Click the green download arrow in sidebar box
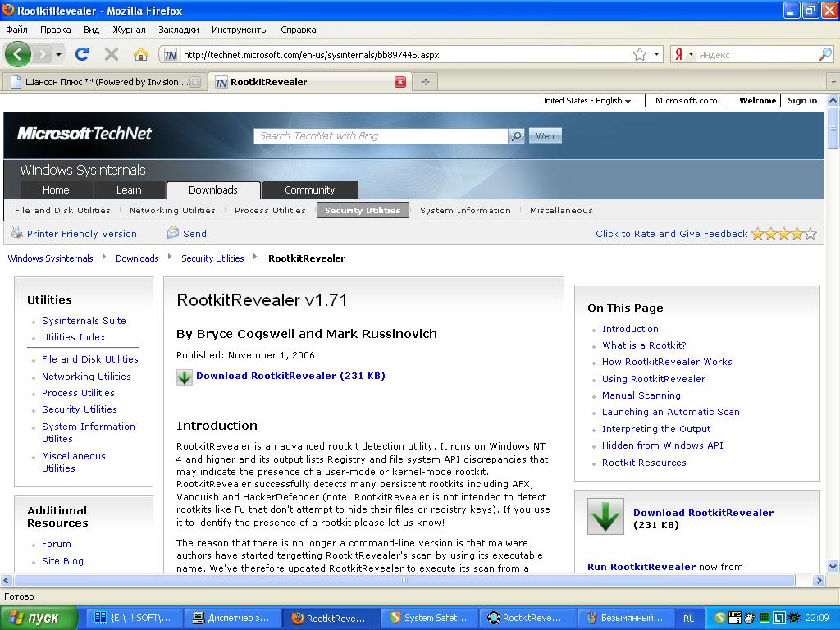The height and width of the screenshot is (630, 840). click(605, 516)
